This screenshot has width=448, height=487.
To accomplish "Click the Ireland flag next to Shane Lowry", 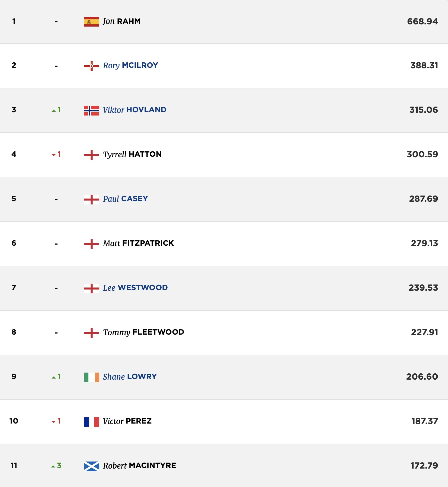I will (92, 377).
